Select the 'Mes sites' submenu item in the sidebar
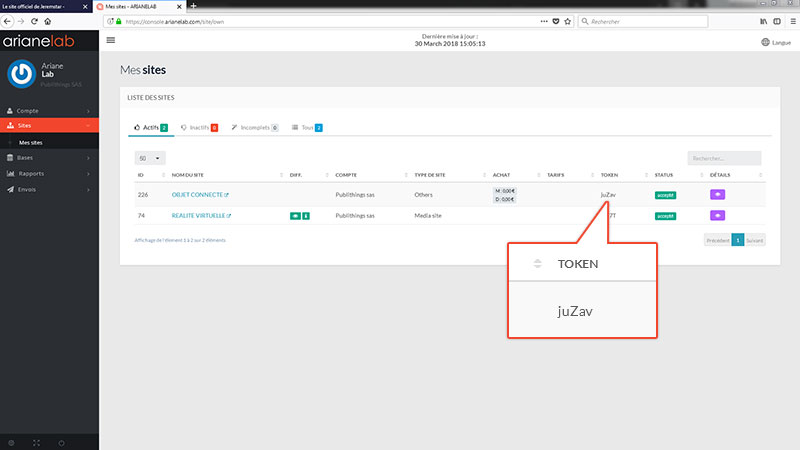This screenshot has height=450, width=800. (31, 143)
